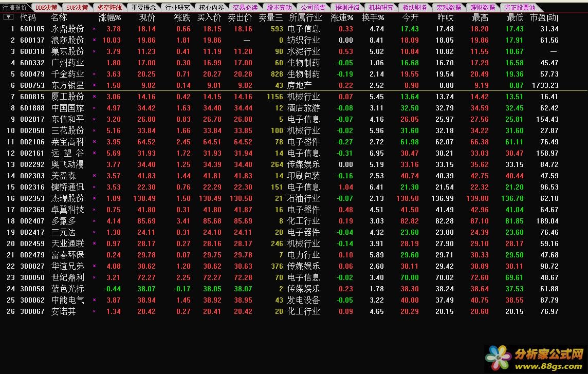This screenshot has height=374, width=588.
Task: Sort by the 卖量三 column header
Action: click(x=271, y=17)
